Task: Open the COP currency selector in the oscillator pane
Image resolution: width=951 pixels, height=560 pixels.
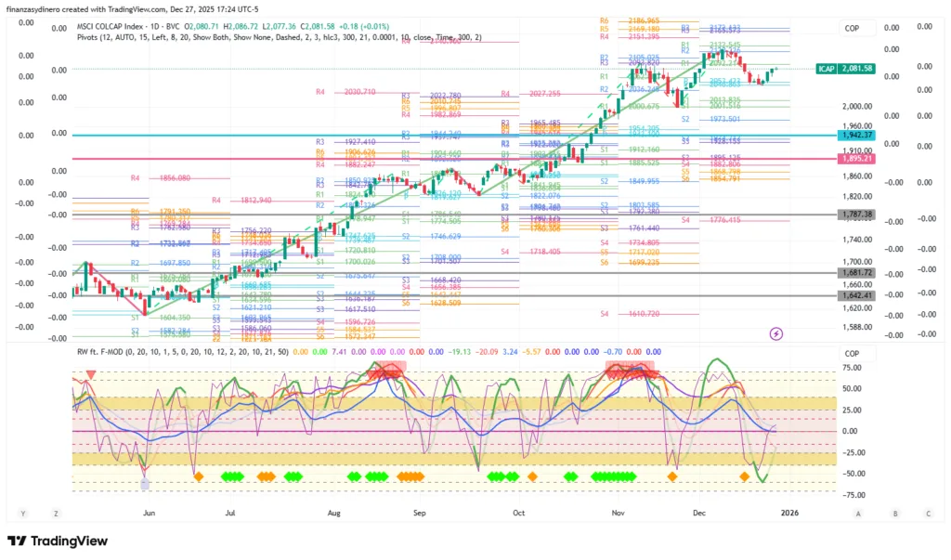Action: [x=852, y=354]
